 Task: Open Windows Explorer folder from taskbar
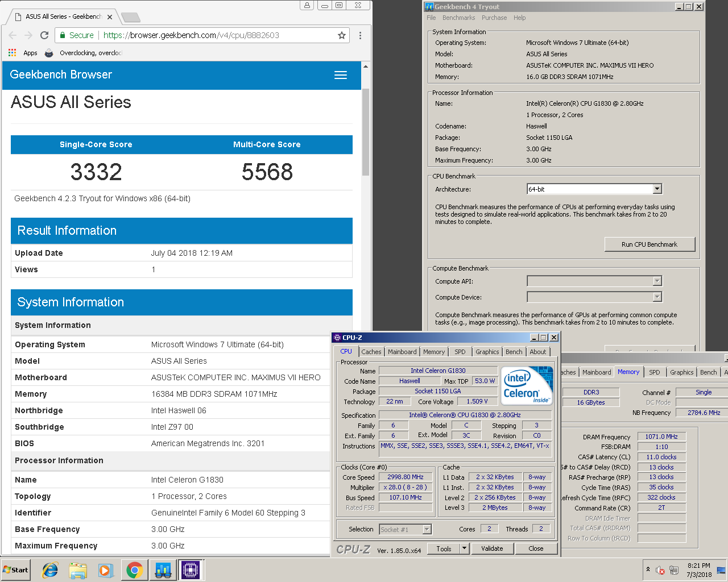(x=78, y=570)
